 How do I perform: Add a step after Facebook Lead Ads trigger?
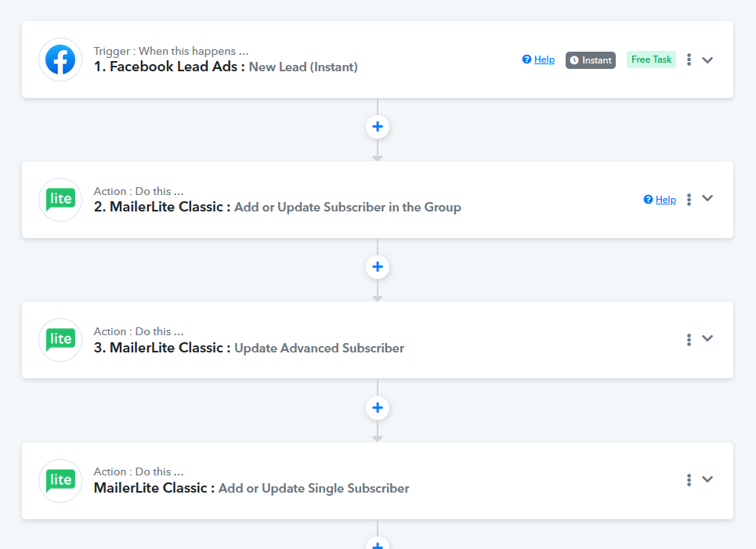click(378, 127)
